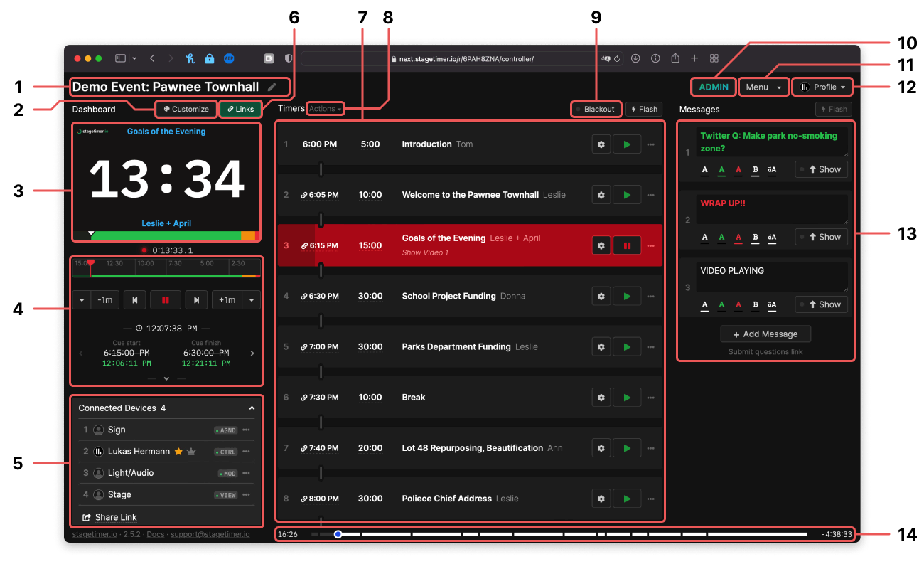Open the Profile dropdown
Viewport: 924px width, 569px height.
point(823,87)
